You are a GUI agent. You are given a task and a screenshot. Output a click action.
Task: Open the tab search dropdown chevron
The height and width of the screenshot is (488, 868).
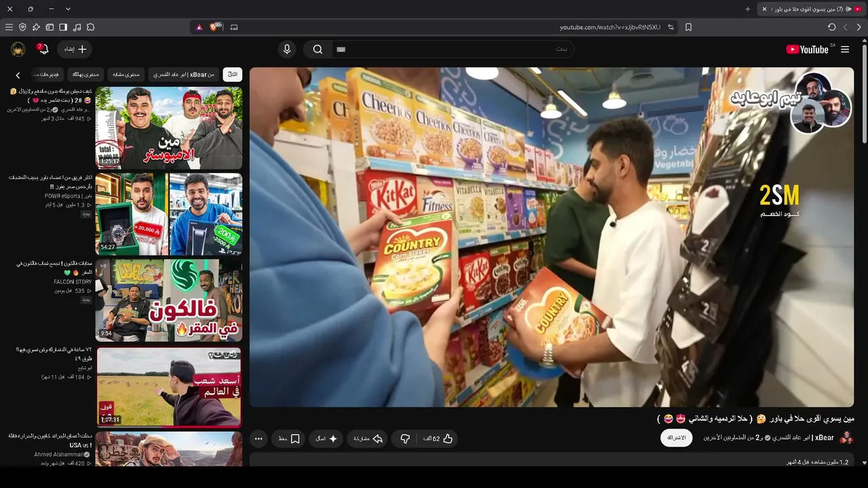click(x=68, y=9)
